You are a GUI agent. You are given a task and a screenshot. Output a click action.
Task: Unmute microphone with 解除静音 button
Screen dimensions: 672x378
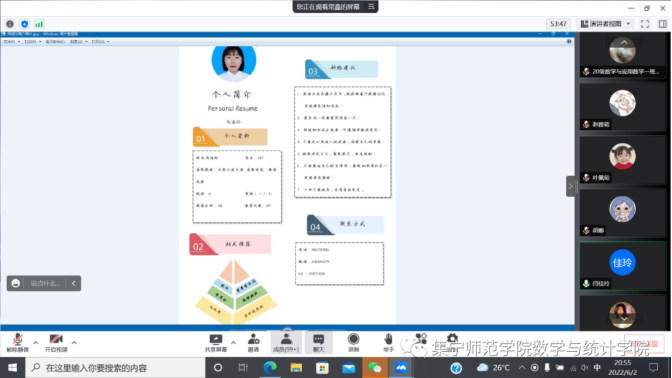pos(18,343)
